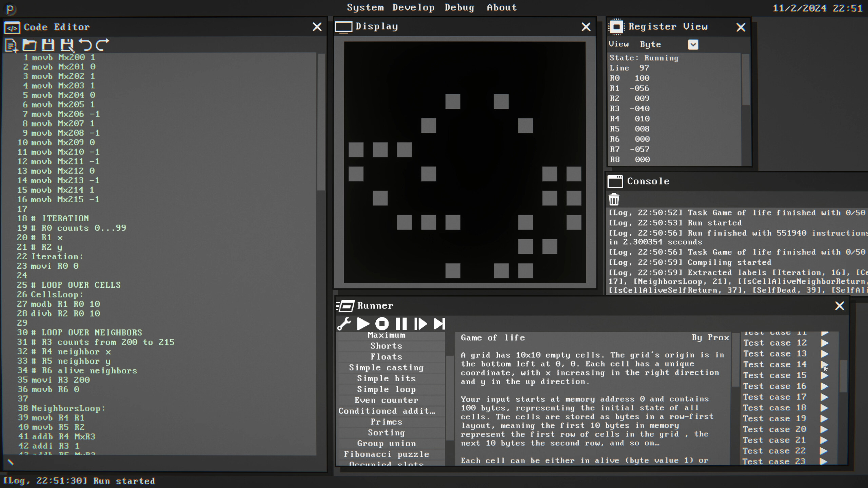Select the Sorting task in the Runner list
Viewport: 868px width, 488px height.
[x=386, y=432]
